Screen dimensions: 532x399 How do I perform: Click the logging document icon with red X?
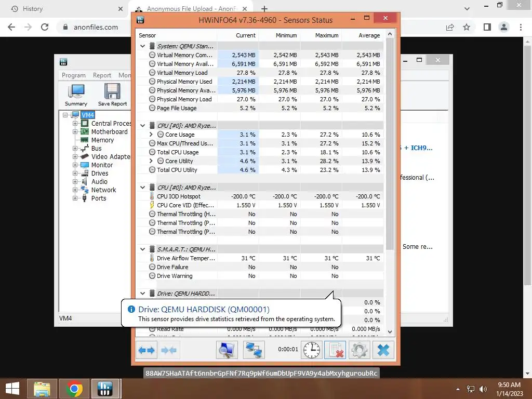pyautogui.click(x=335, y=350)
